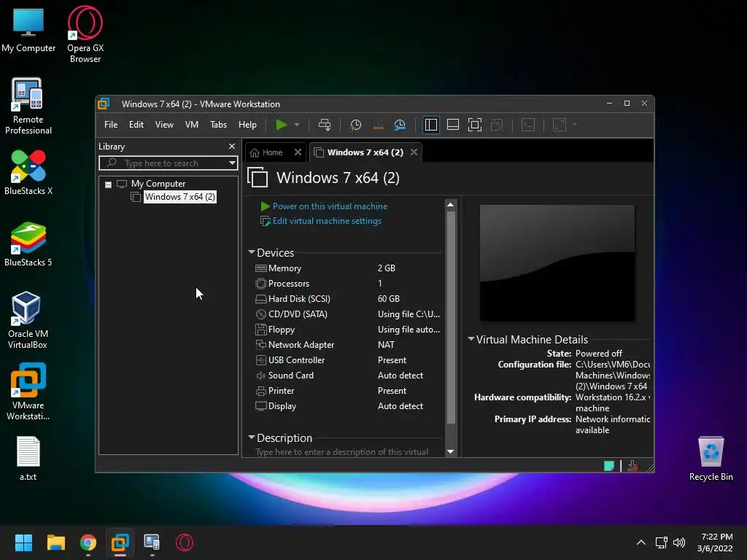
Task: Revert to snapshot toolbar icon
Action: tap(378, 125)
